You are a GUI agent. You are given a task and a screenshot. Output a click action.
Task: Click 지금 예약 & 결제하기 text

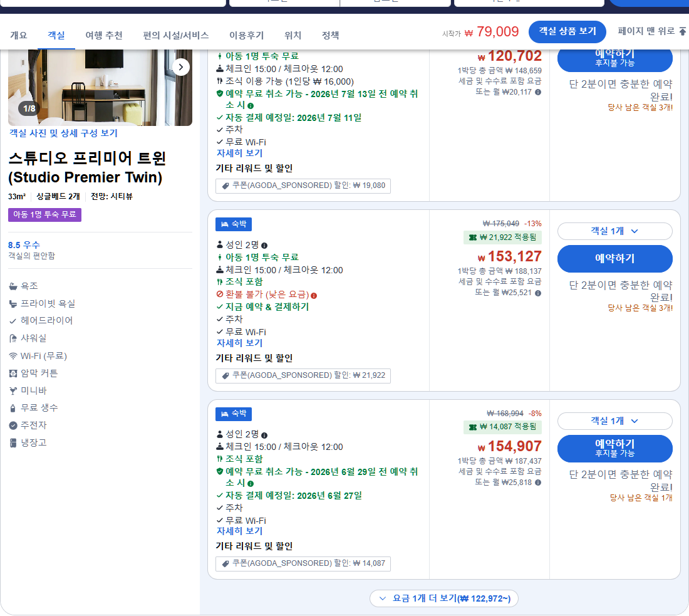[267, 307]
